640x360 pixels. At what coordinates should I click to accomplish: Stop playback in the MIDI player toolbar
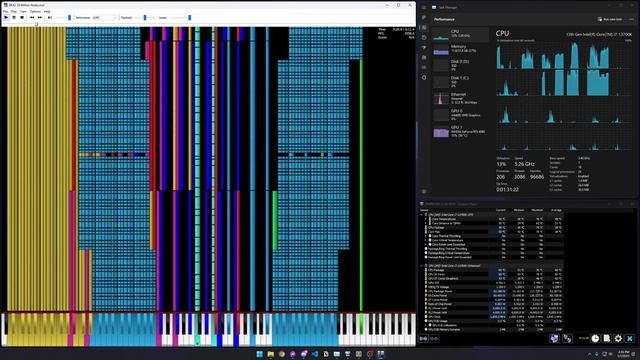(22, 18)
